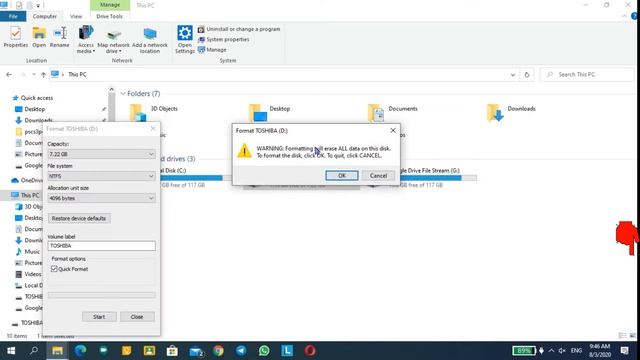This screenshot has height=360, width=640.
Task: Open the notification center icon
Action: 624,351
